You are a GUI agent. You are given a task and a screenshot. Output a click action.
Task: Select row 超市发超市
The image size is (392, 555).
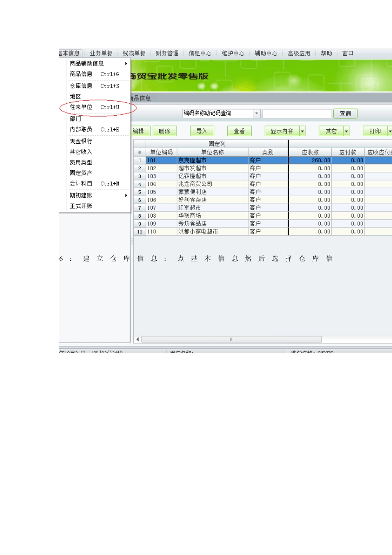[262, 168]
